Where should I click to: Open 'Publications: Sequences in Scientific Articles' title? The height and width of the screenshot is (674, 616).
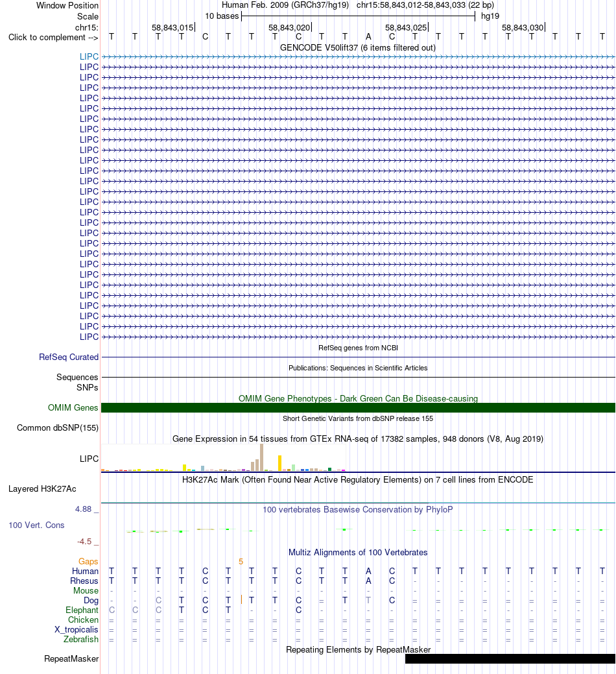358,368
